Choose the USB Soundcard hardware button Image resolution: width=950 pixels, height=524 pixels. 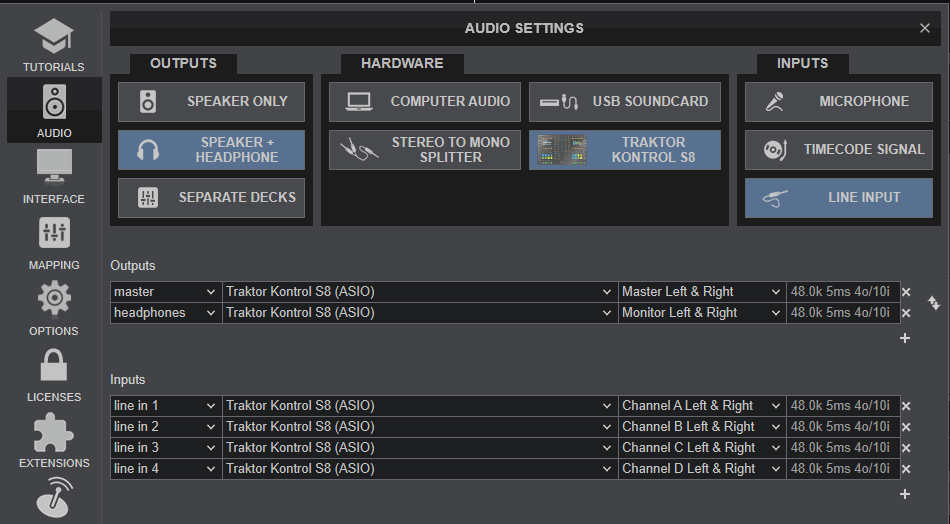[624, 102]
